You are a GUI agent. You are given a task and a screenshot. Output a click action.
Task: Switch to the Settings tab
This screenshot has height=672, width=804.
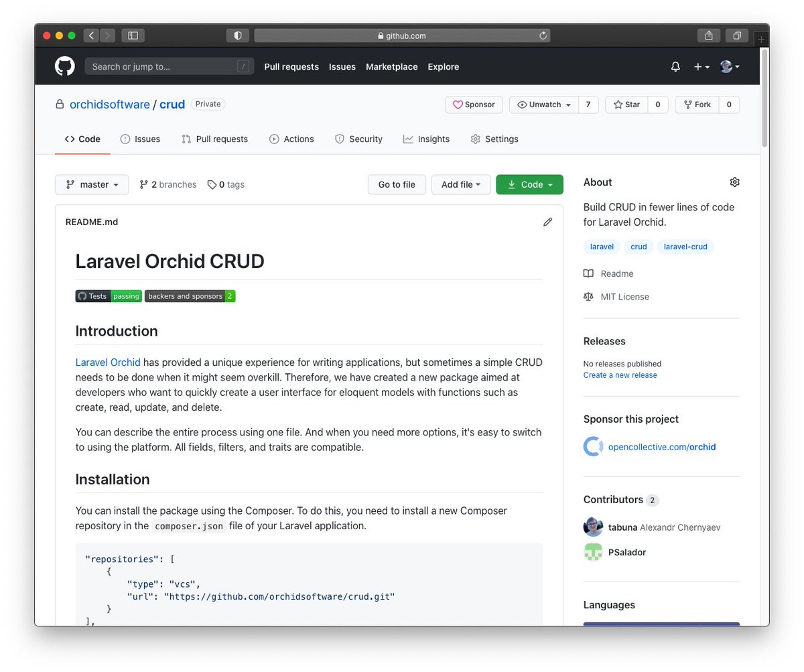point(494,139)
